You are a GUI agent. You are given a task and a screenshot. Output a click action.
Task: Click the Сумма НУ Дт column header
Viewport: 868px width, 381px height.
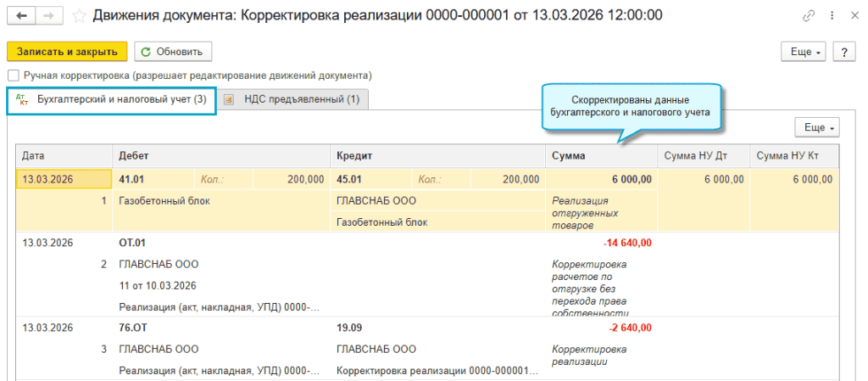tap(703, 156)
